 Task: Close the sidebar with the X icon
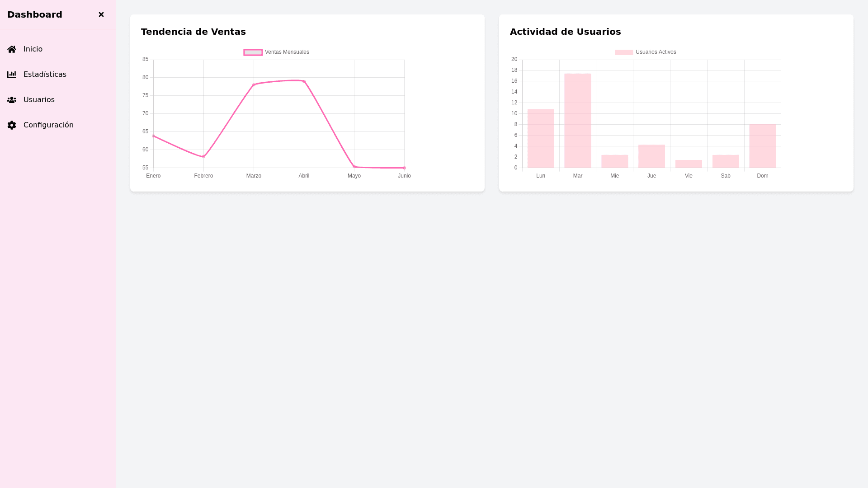click(x=101, y=14)
